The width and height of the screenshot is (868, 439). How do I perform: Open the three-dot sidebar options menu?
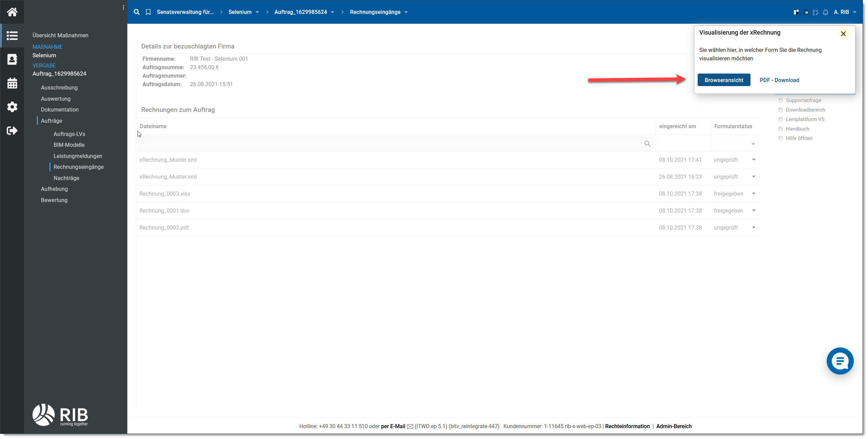(123, 7)
